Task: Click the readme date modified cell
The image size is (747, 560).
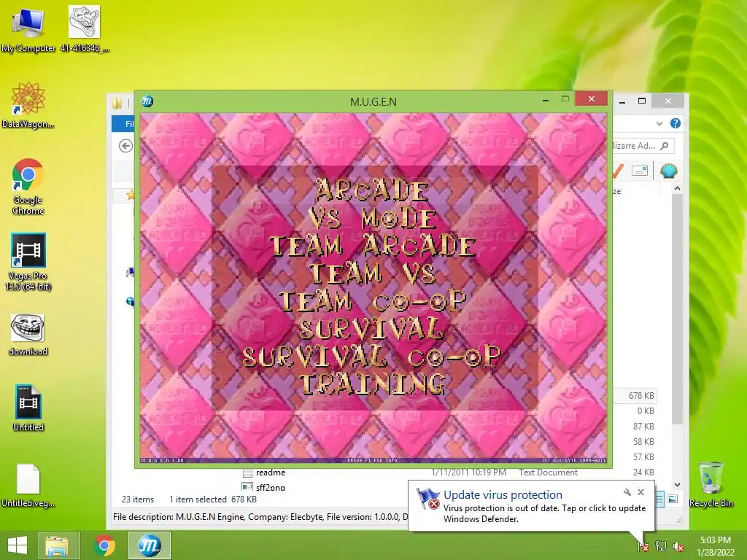Action: (468, 472)
